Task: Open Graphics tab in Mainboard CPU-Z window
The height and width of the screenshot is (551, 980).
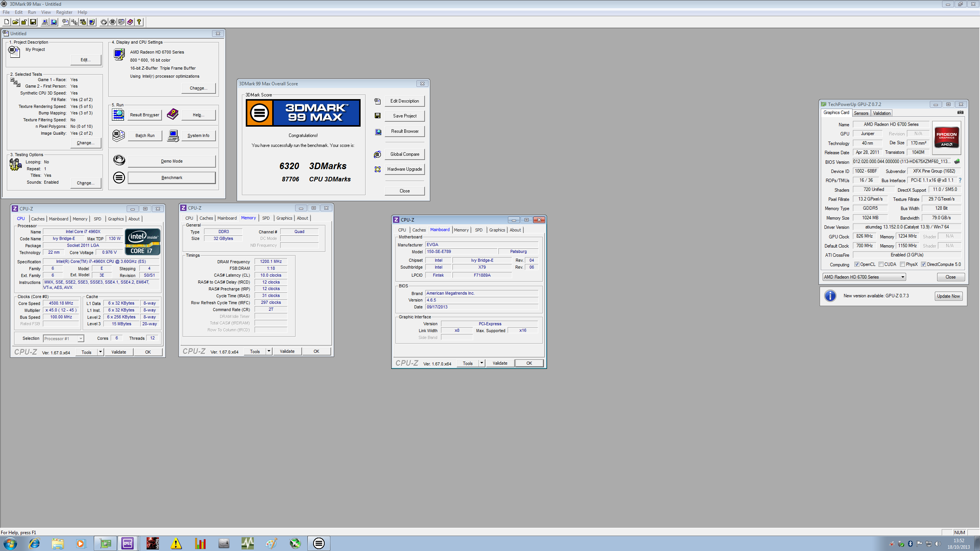Action: click(497, 230)
